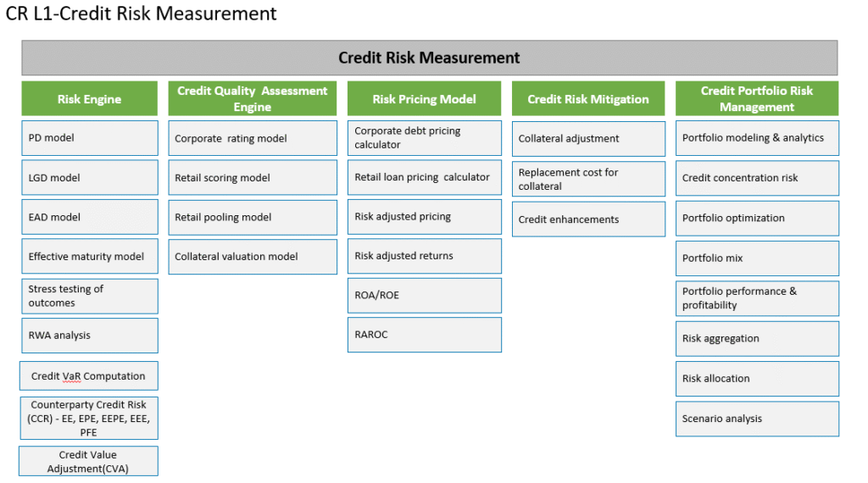Image resolution: width=868 pixels, height=483 pixels.
Task: Click the RAROC box
Action: (425, 335)
